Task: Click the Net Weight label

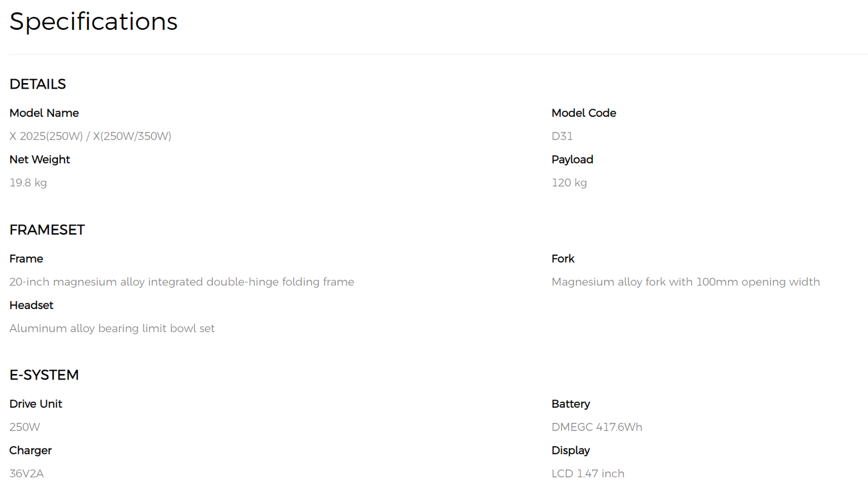Action: click(40, 160)
